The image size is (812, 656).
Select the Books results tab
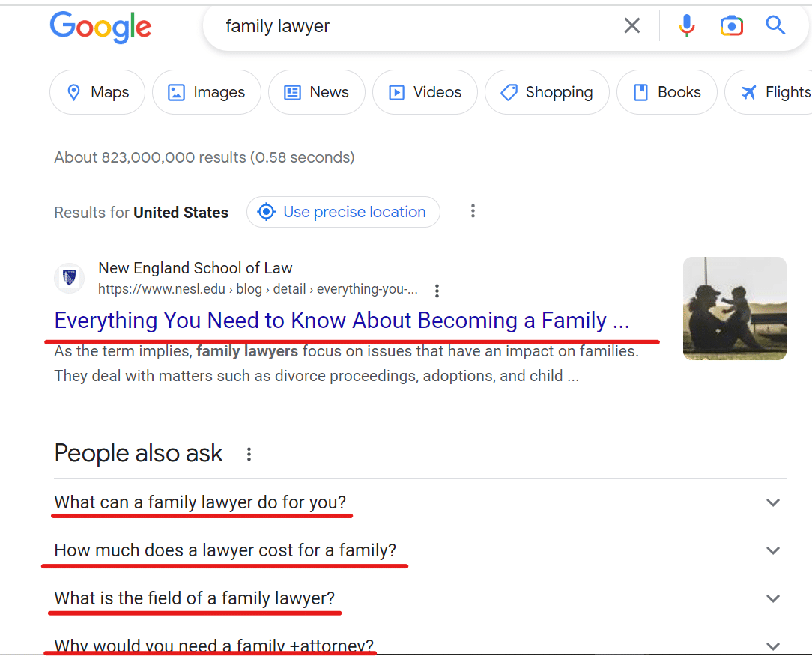667,92
